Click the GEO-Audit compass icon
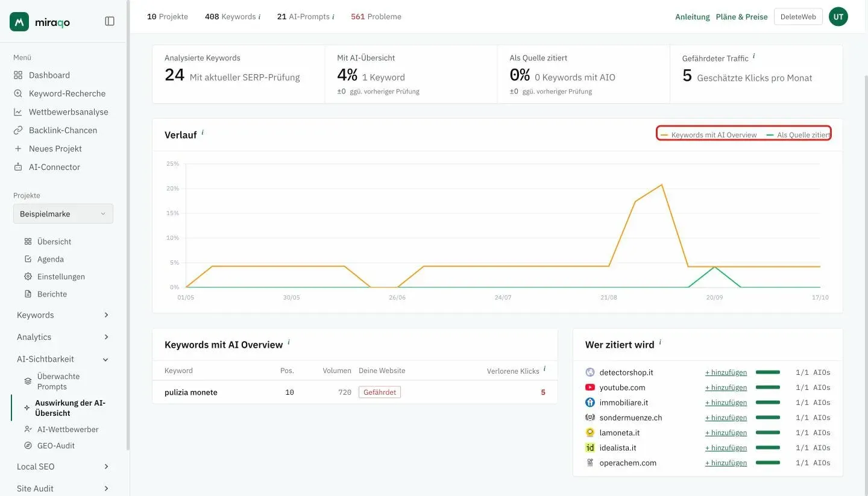Viewport: 868px width, 496px height. pyautogui.click(x=28, y=446)
